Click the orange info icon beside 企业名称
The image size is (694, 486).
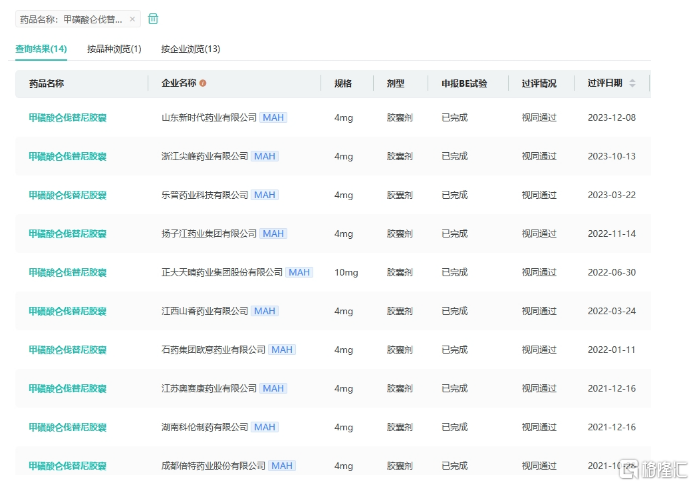[203, 83]
